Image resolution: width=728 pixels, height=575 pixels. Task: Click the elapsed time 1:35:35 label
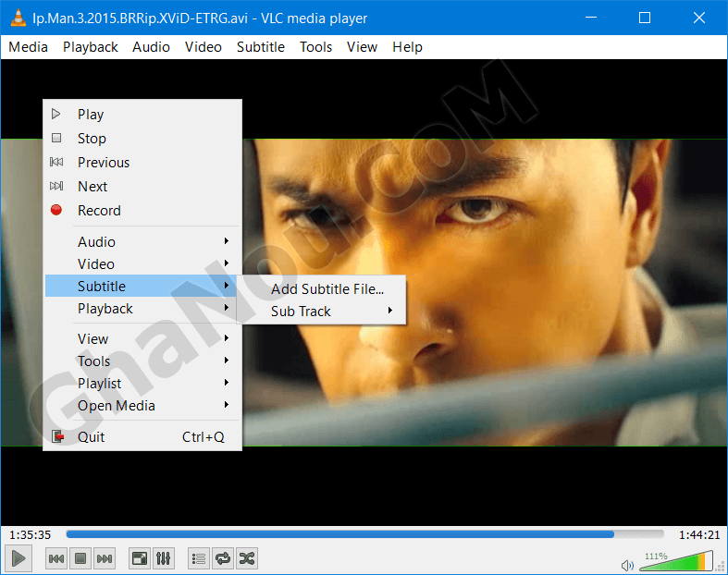click(x=31, y=535)
